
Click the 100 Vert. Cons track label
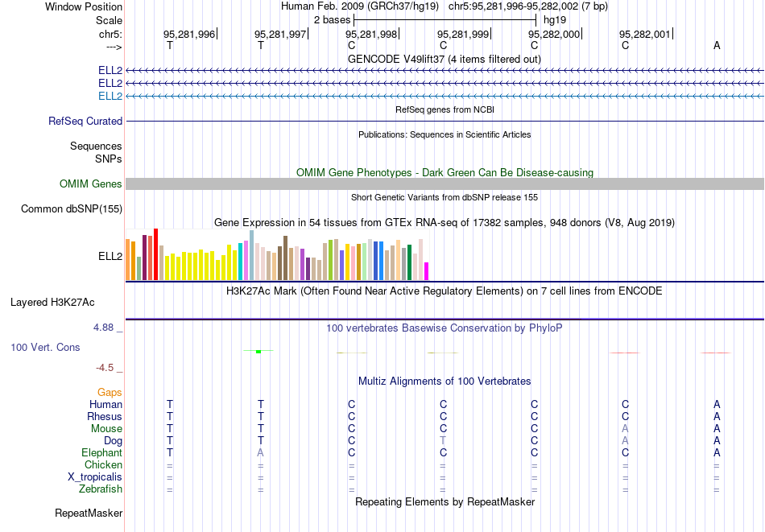(45, 347)
